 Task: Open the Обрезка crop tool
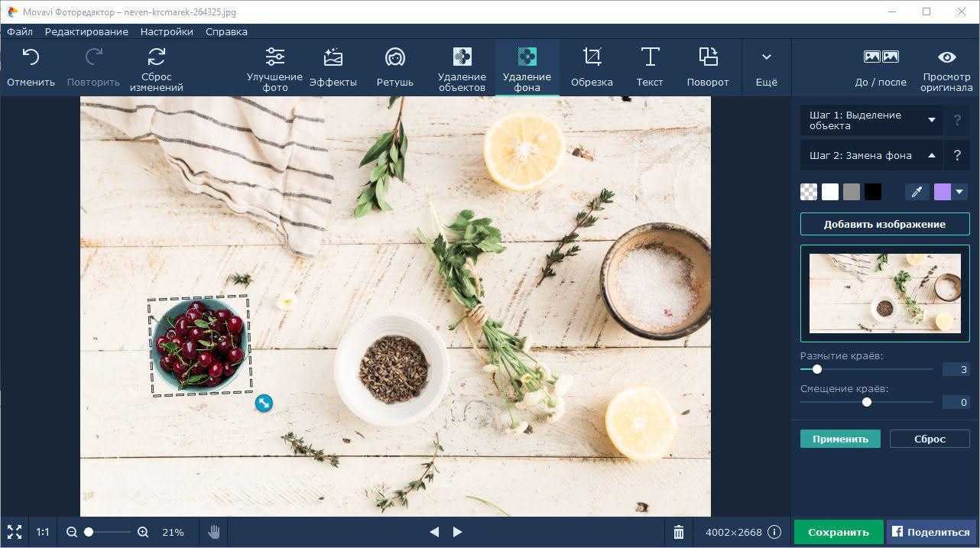(x=591, y=58)
